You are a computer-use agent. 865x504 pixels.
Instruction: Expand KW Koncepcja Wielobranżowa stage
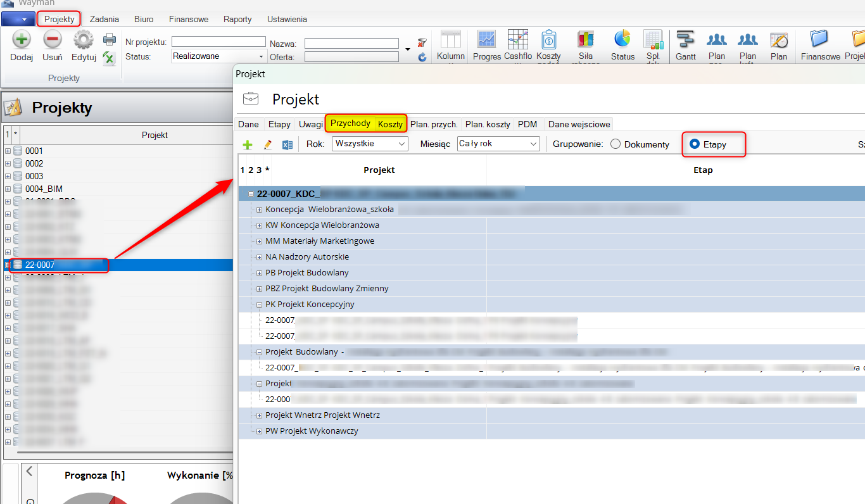(x=259, y=225)
